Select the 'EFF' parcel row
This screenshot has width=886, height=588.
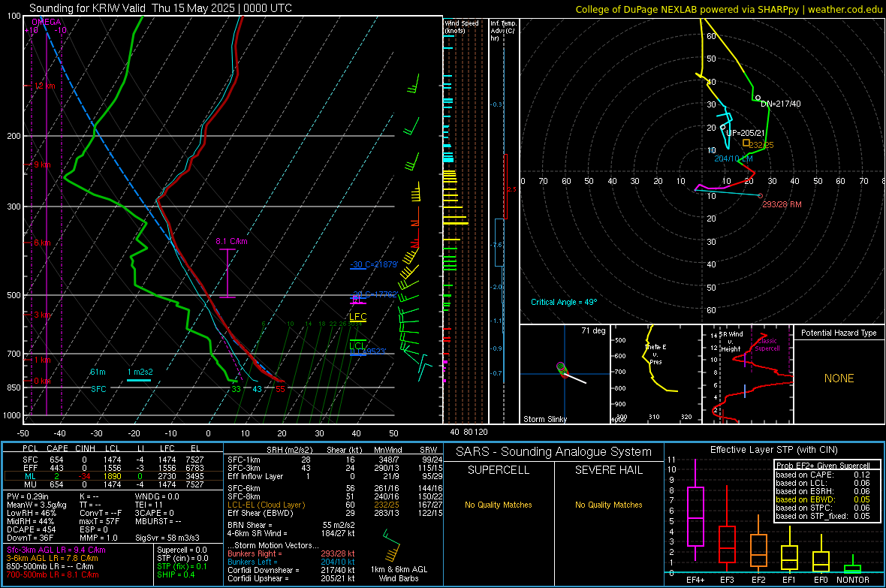point(113,468)
